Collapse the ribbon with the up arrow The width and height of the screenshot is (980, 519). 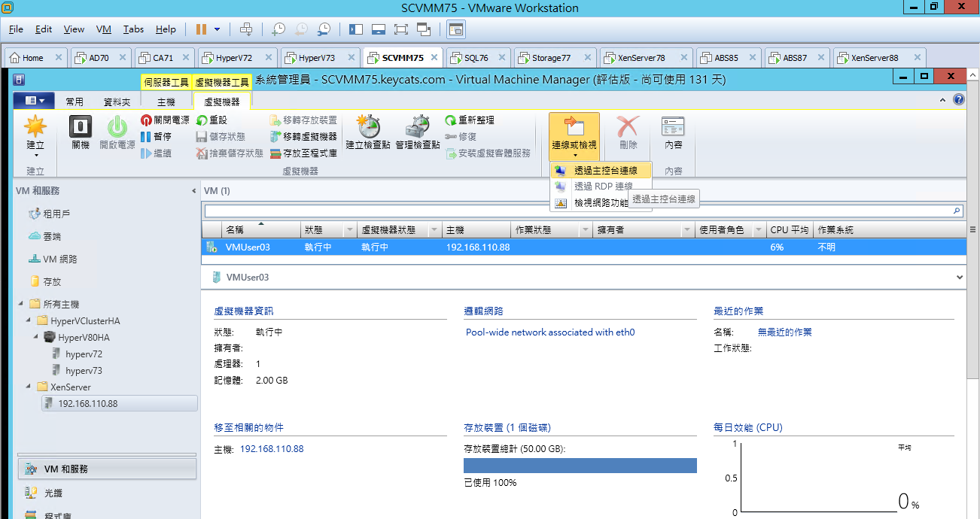coord(944,100)
